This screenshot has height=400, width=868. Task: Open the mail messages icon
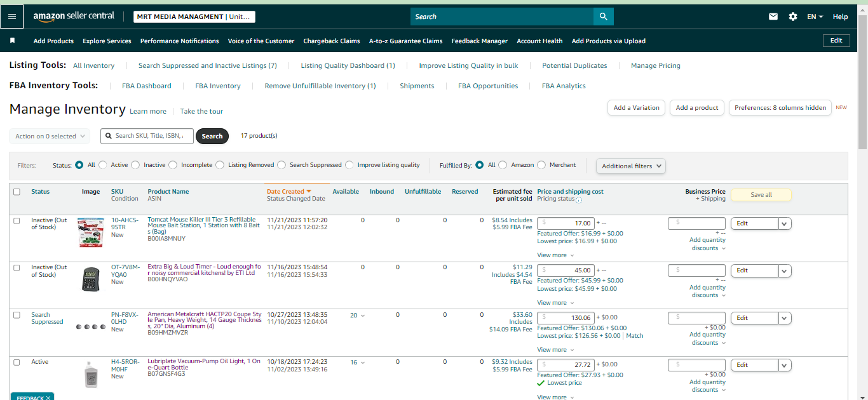[x=773, y=17]
